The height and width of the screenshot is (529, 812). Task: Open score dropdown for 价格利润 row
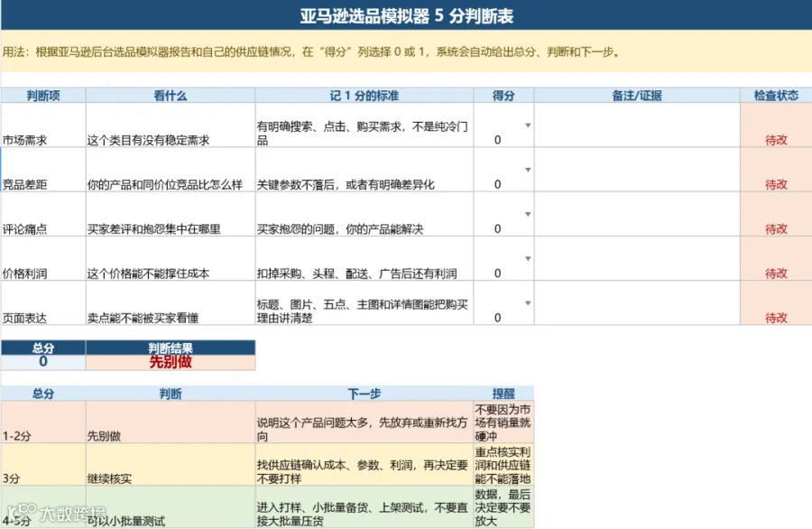tap(528, 258)
